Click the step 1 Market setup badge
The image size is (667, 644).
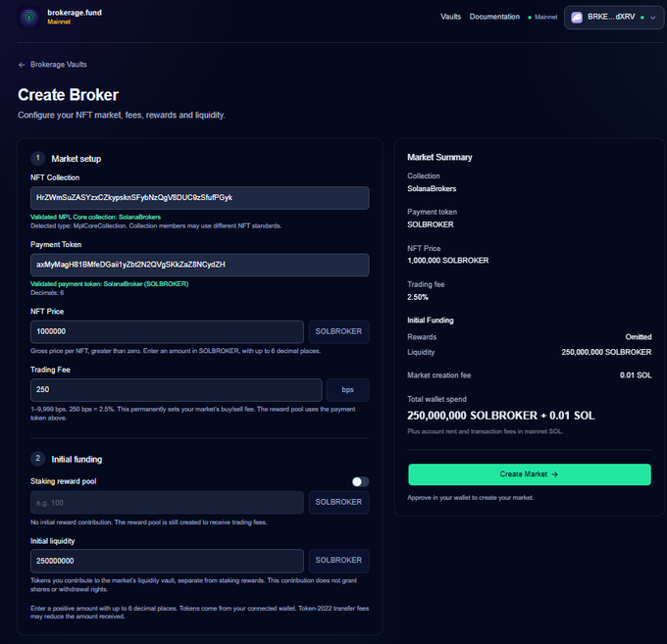(38, 158)
